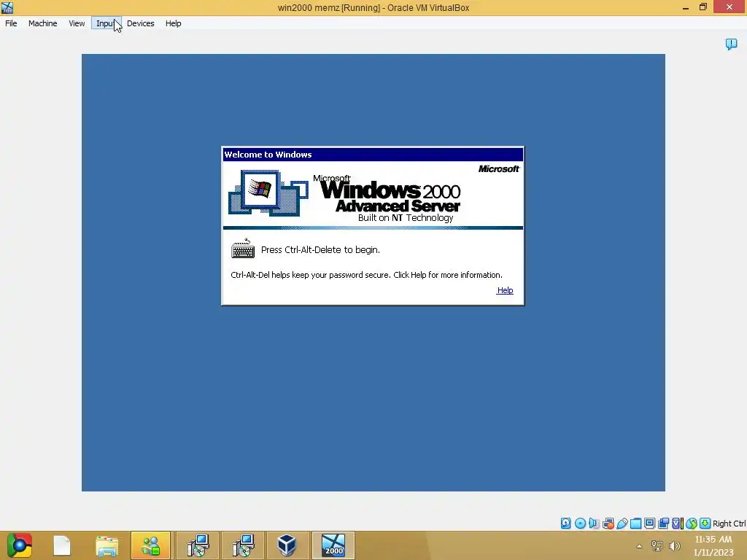The image size is (747, 560).
Task: Click the Right Ctrl host key label
Action: point(729,524)
